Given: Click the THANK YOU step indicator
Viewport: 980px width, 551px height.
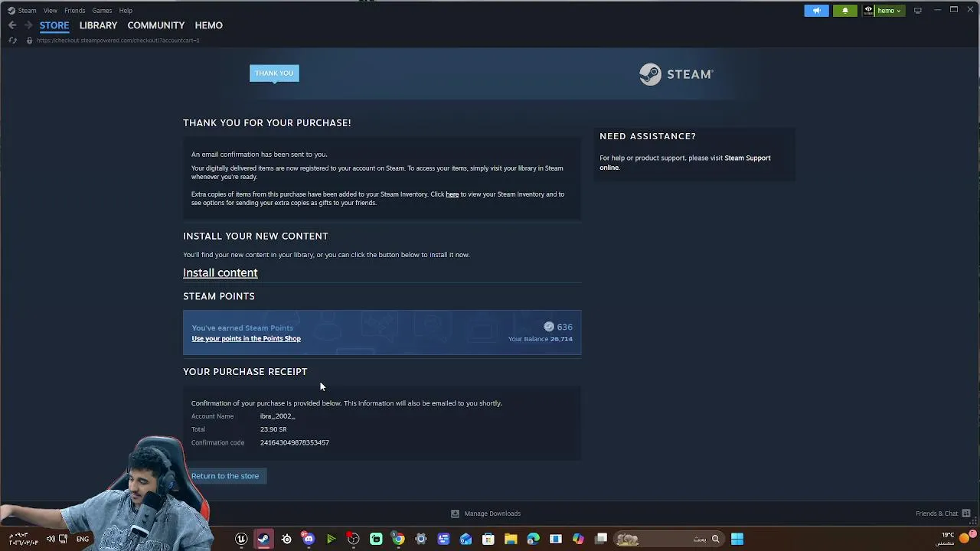Looking at the screenshot, I should point(274,73).
